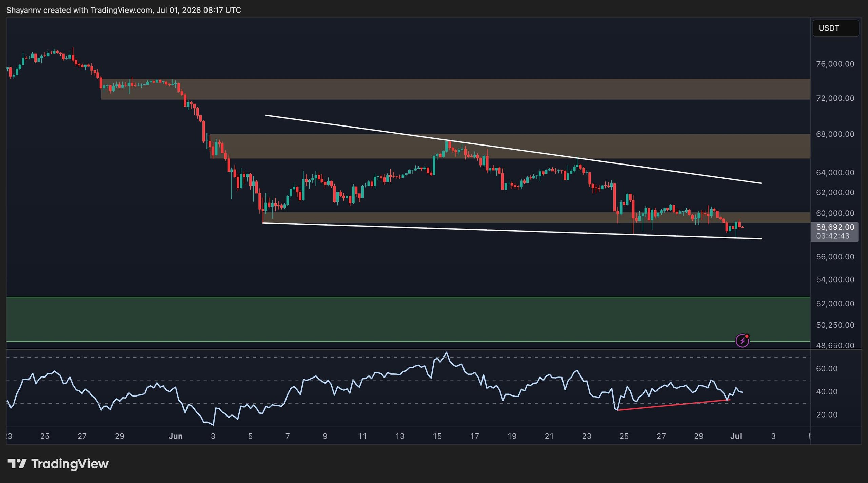Click the RSI 40.00 scale label
The height and width of the screenshot is (483, 868).
point(827,392)
